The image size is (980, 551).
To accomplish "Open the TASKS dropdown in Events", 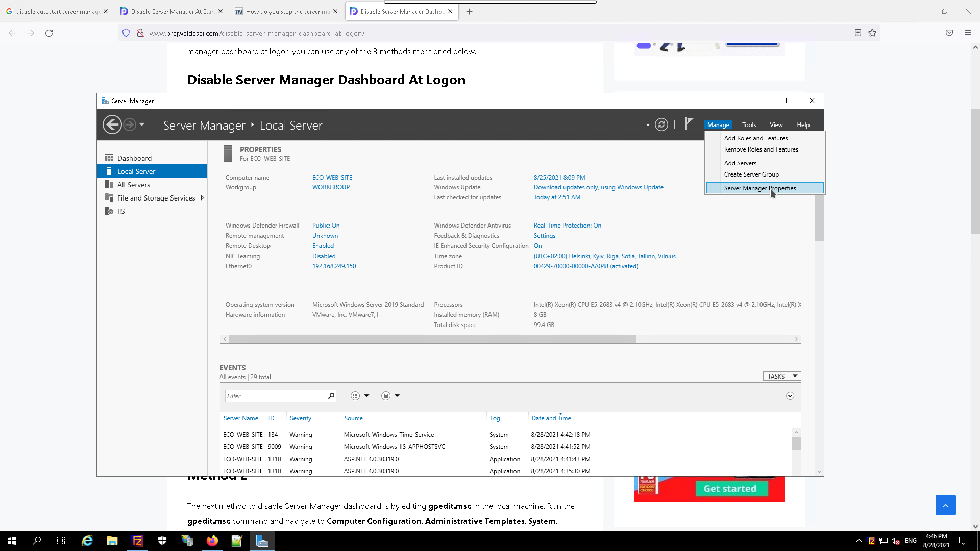I will [x=781, y=376].
